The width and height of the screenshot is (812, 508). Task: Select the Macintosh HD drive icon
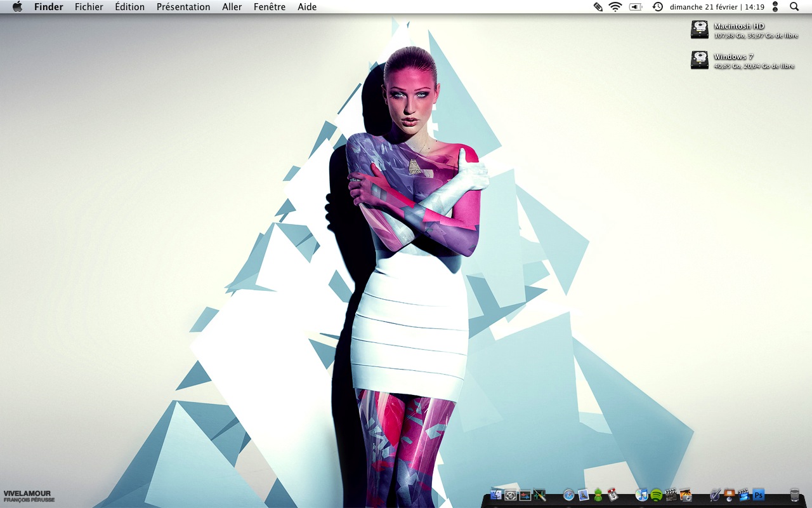(x=700, y=30)
